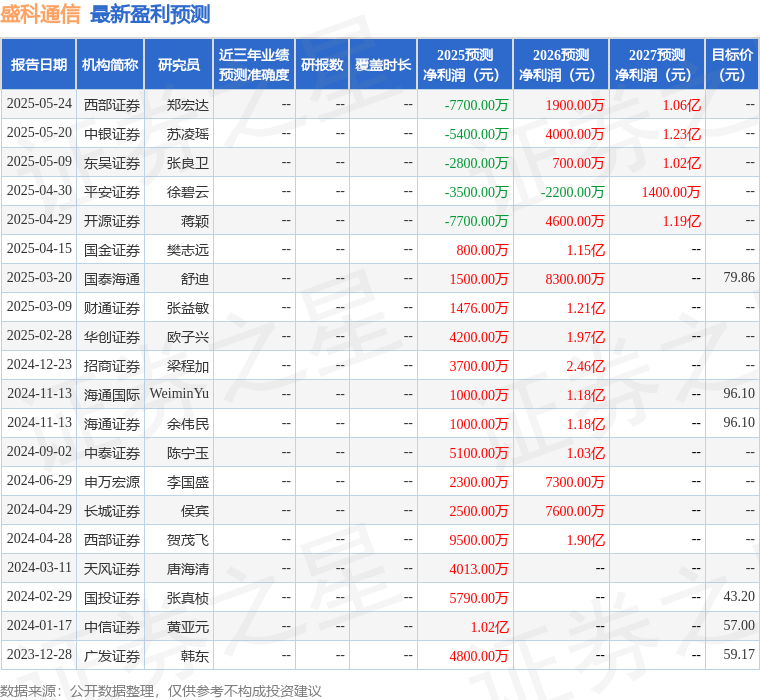Select the 开源证券 cell
760x700 pixels.
coord(112,221)
